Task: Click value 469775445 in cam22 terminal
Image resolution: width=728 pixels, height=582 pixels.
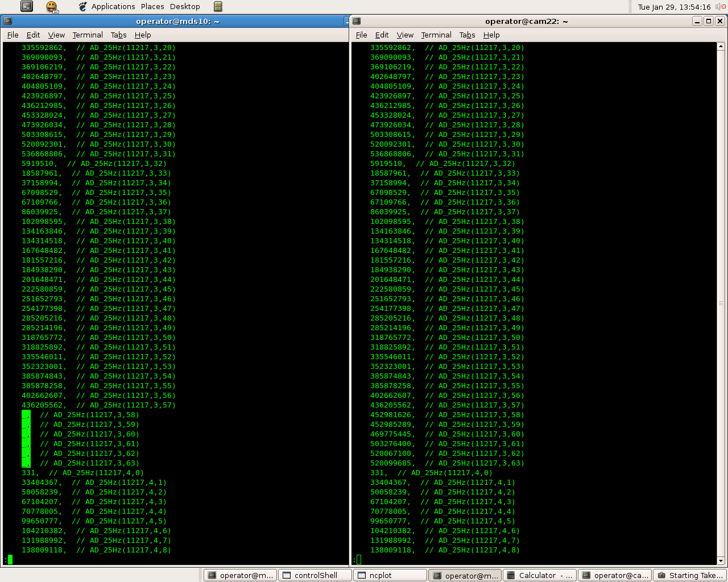Action: point(390,434)
